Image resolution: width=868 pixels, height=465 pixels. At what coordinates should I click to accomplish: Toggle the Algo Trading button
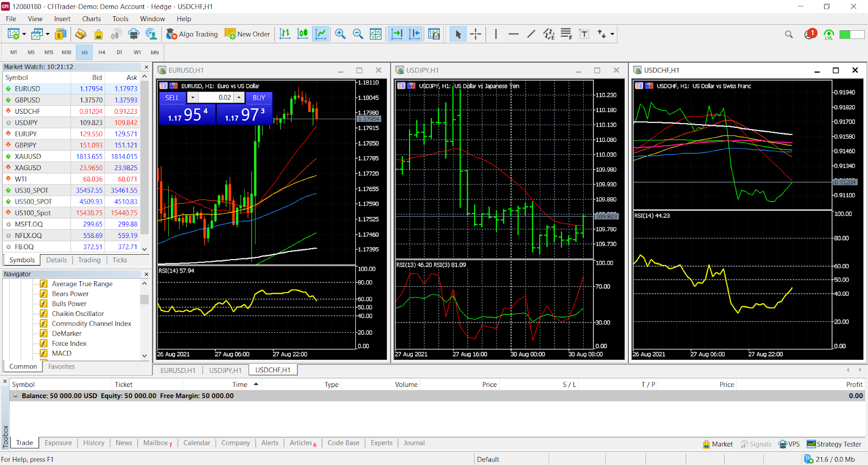pos(192,34)
